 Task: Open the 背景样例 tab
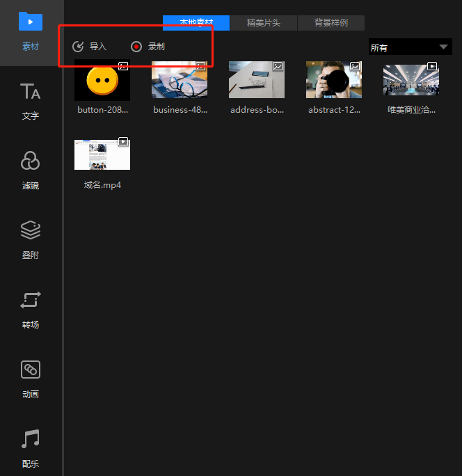pyautogui.click(x=330, y=23)
